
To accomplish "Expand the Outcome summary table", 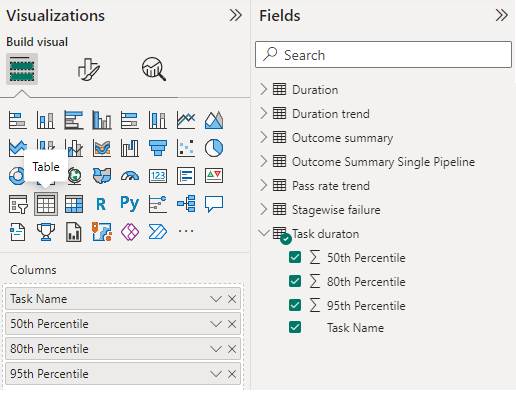I will pyautogui.click(x=264, y=137).
